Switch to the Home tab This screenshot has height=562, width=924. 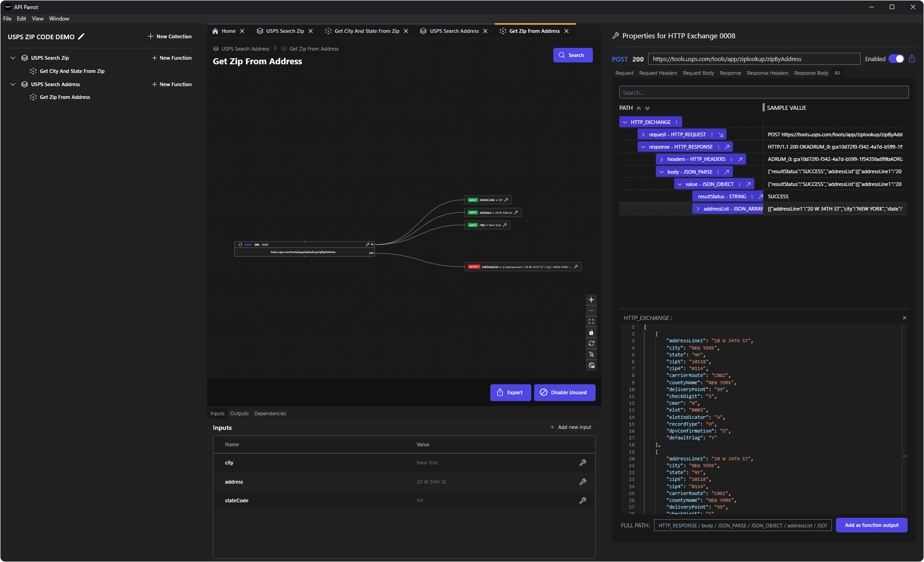coord(224,31)
